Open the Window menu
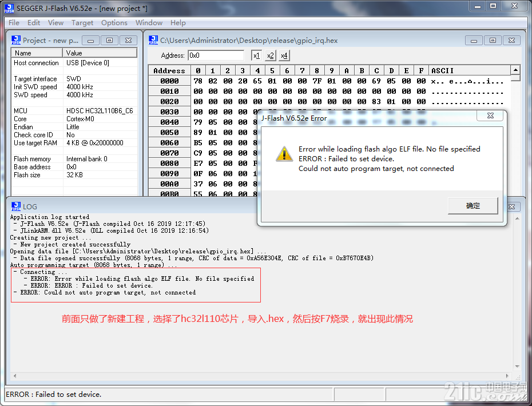This screenshot has height=406, width=532. click(149, 23)
